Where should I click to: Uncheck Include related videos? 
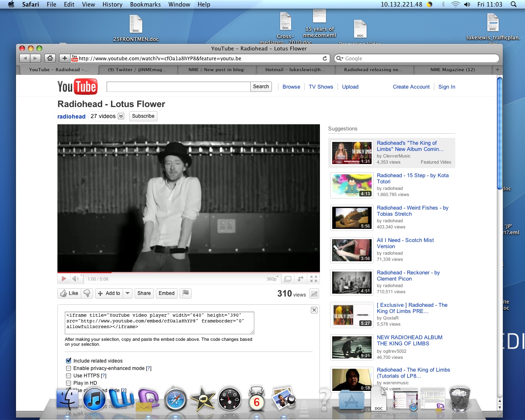tap(68, 361)
